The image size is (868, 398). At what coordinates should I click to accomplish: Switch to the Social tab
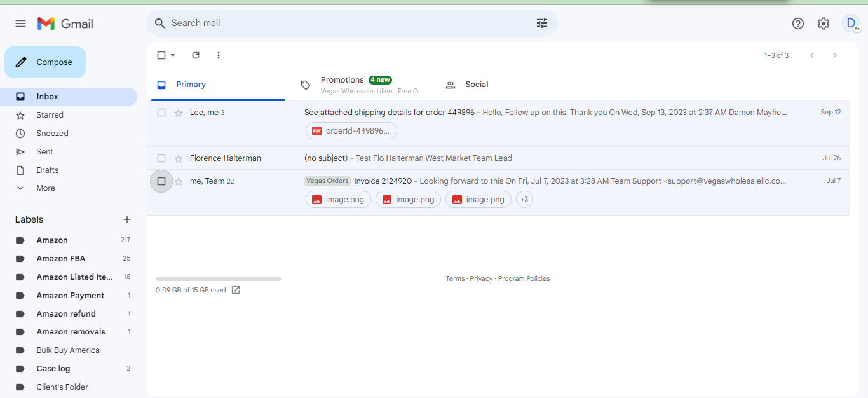point(503,85)
